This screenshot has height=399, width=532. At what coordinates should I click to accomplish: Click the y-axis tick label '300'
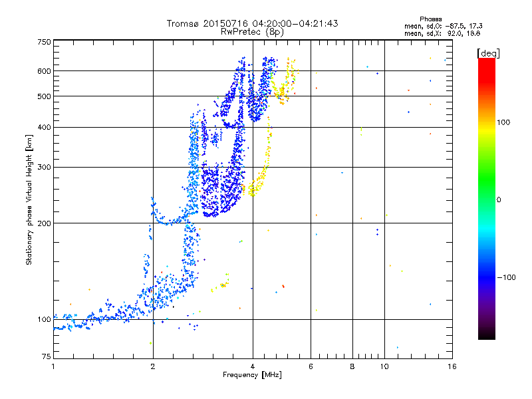coord(44,168)
